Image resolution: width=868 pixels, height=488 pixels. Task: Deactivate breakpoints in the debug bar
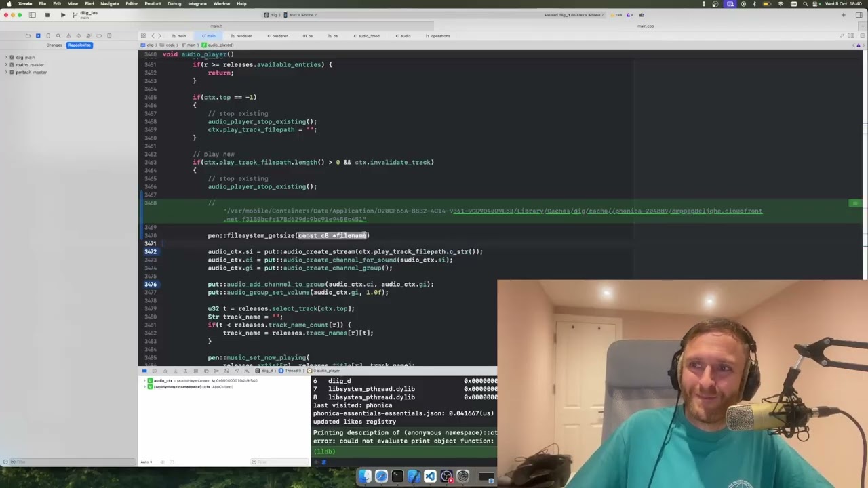(144, 371)
